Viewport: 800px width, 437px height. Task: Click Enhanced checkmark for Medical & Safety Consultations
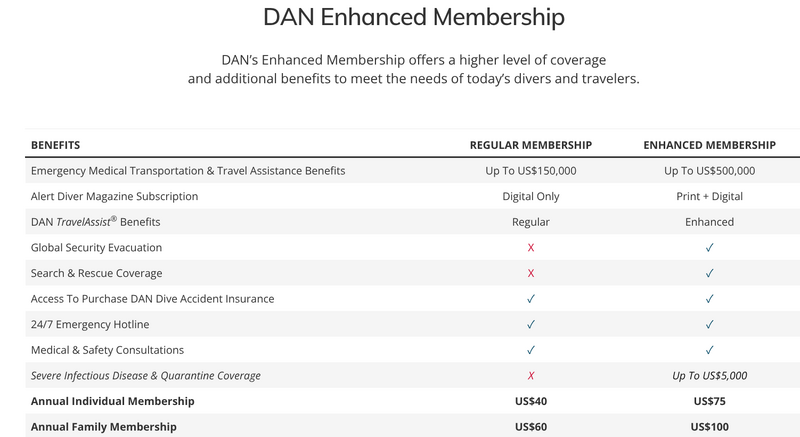coord(709,350)
